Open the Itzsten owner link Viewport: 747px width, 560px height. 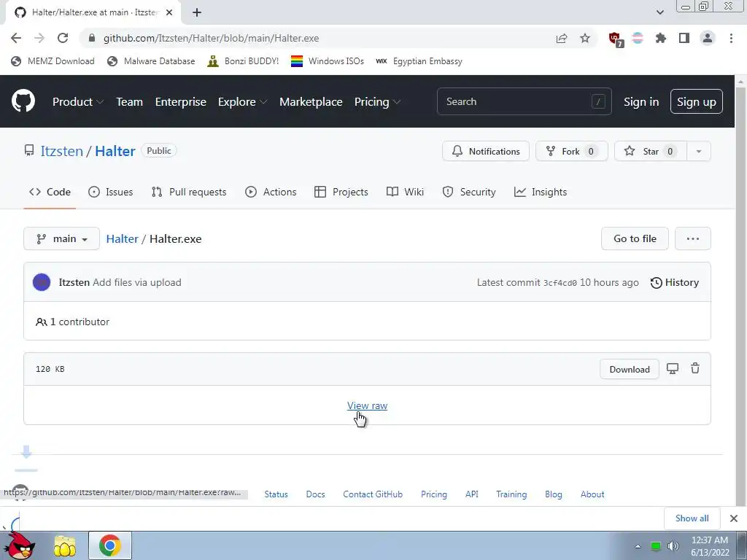tap(61, 151)
